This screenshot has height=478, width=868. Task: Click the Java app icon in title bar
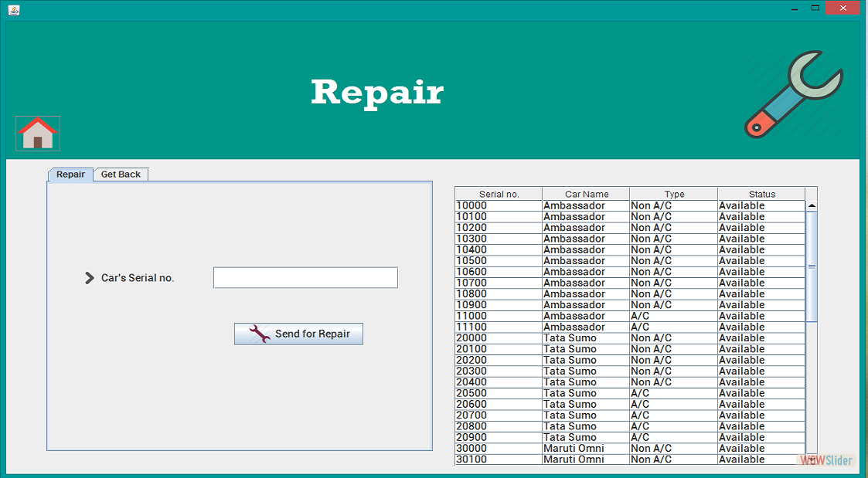pyautogui.click(x=14, y=9)
